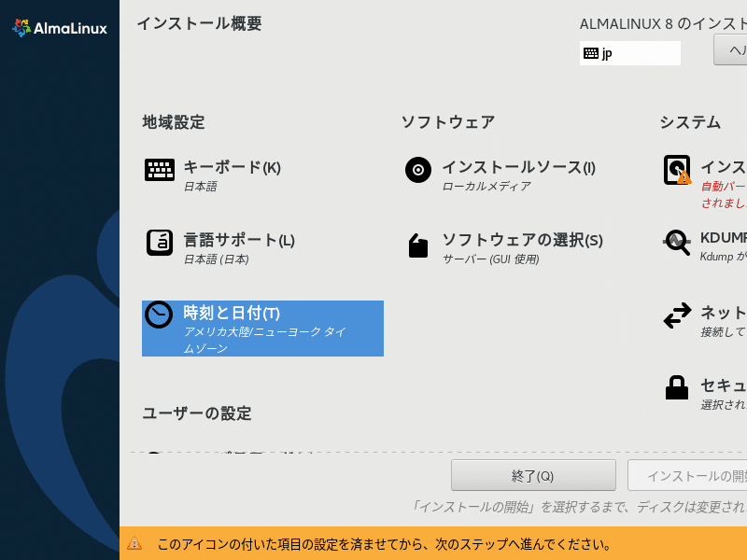Click the KDUMP magnifier icon

[677, 243]
